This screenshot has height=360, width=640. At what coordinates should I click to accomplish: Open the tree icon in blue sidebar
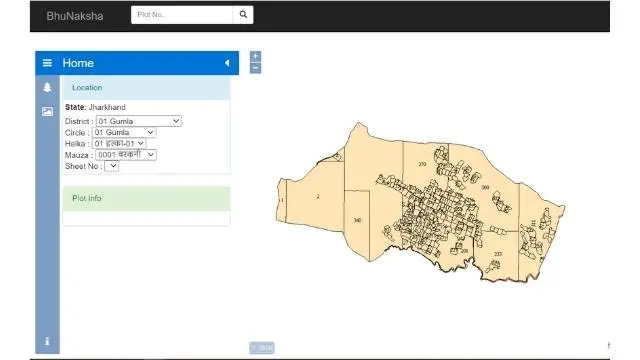point(47,87)
